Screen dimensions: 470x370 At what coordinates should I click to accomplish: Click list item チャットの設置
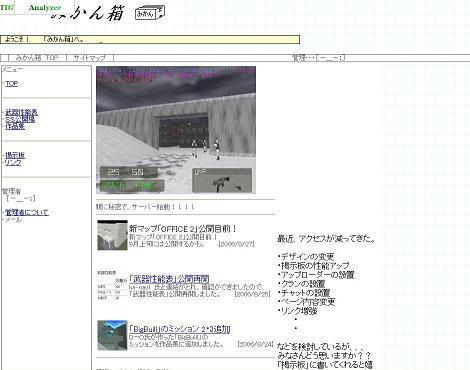(x=304, y=293)
